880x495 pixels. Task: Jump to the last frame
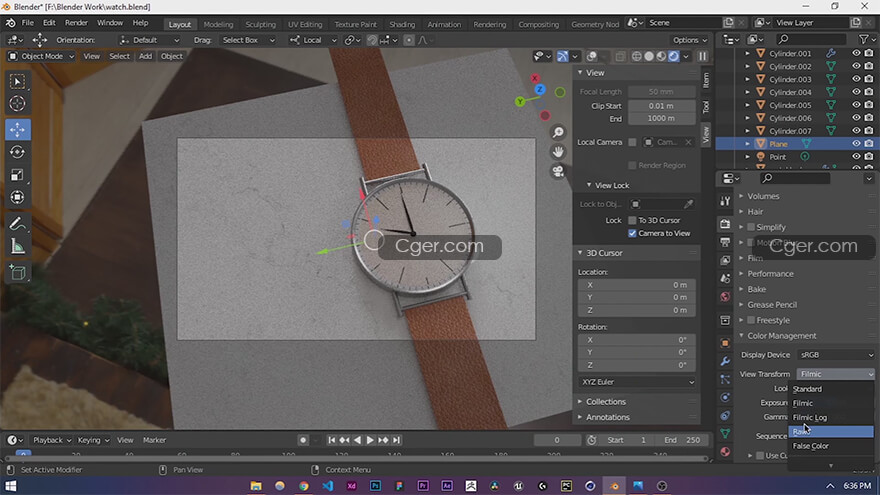[x=396, y=441]
